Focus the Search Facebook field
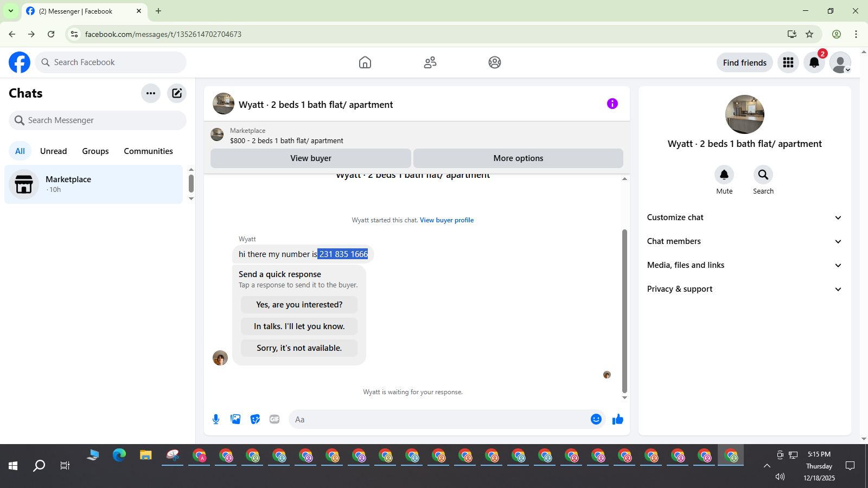 (111, 62)
